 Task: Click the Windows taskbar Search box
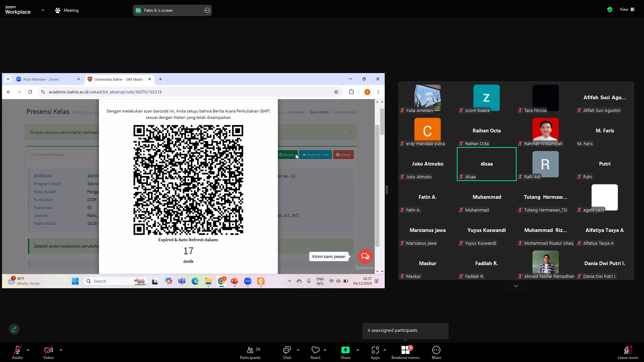point(115,281)
